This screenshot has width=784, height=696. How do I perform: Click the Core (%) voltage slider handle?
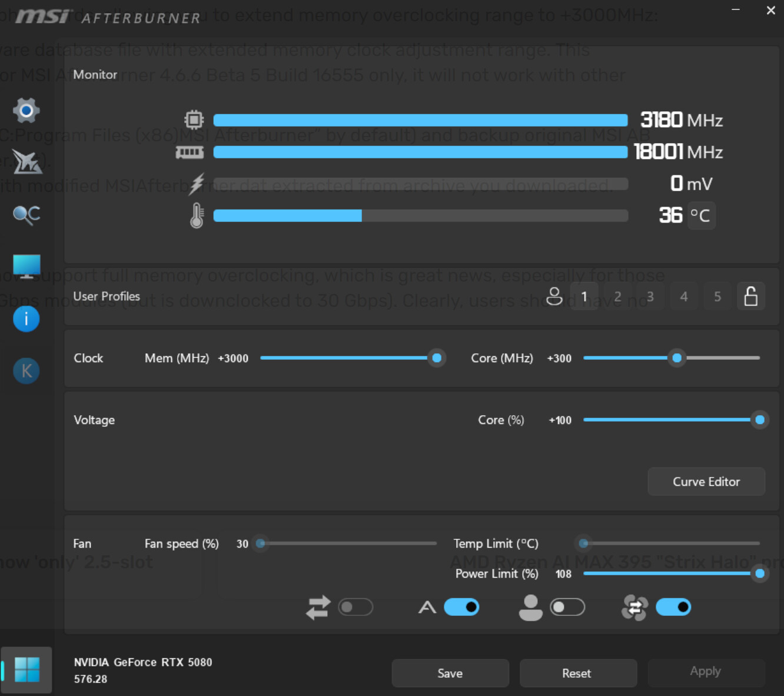(760, 420)
